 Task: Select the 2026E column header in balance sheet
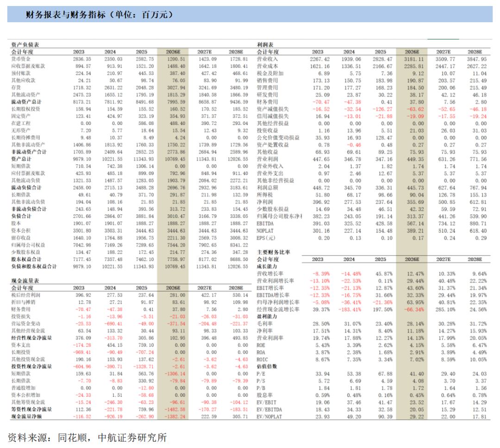pyautogui.click(x=173, y=52)
